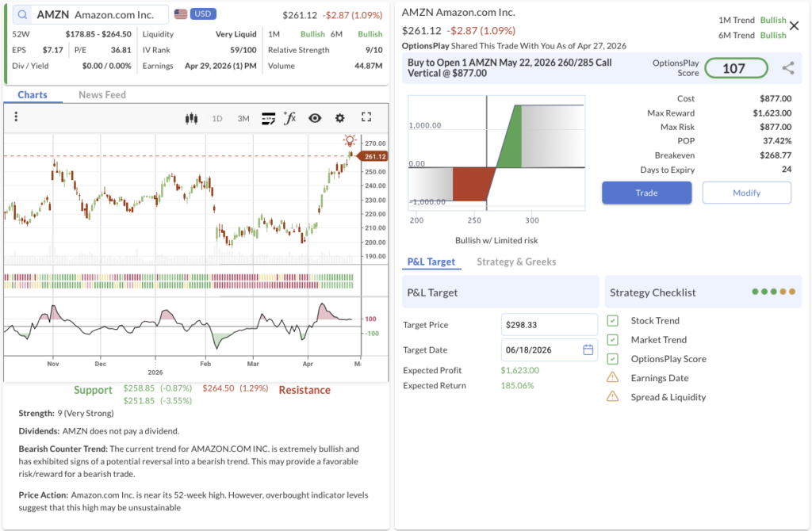This screenshot has height=531, width=812.
Task: Switch to the News Feed tab
Action: (x=102, y=95)
